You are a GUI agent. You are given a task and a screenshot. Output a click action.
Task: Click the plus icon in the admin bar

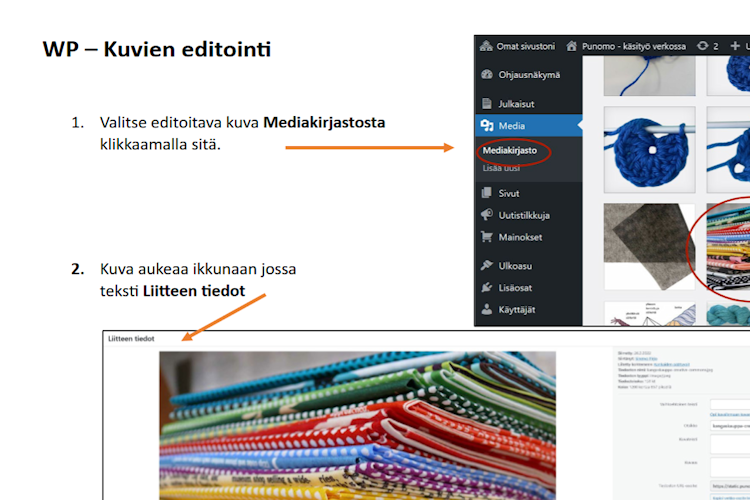(735, 46)
